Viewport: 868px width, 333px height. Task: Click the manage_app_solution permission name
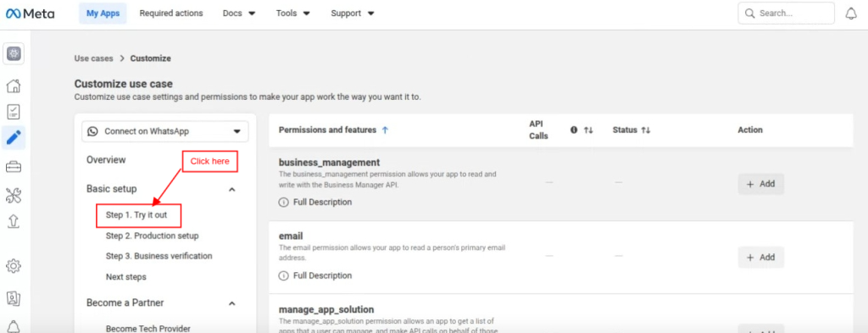326,309
